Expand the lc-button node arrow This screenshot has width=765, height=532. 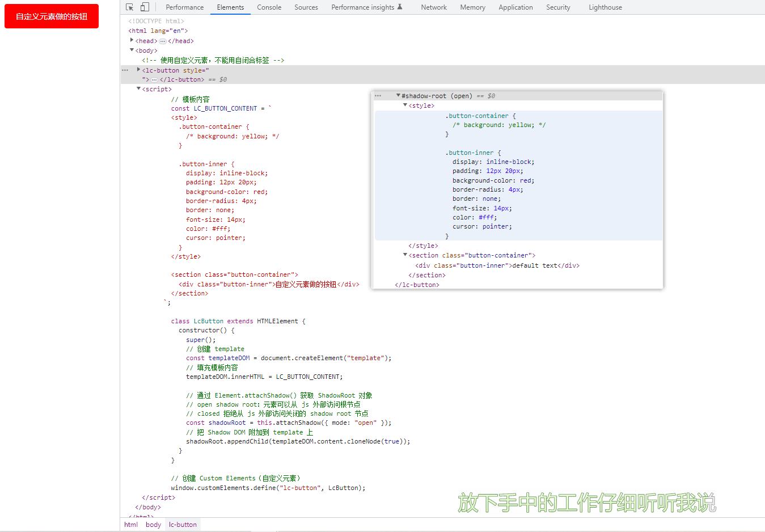[x=138, y=70]
